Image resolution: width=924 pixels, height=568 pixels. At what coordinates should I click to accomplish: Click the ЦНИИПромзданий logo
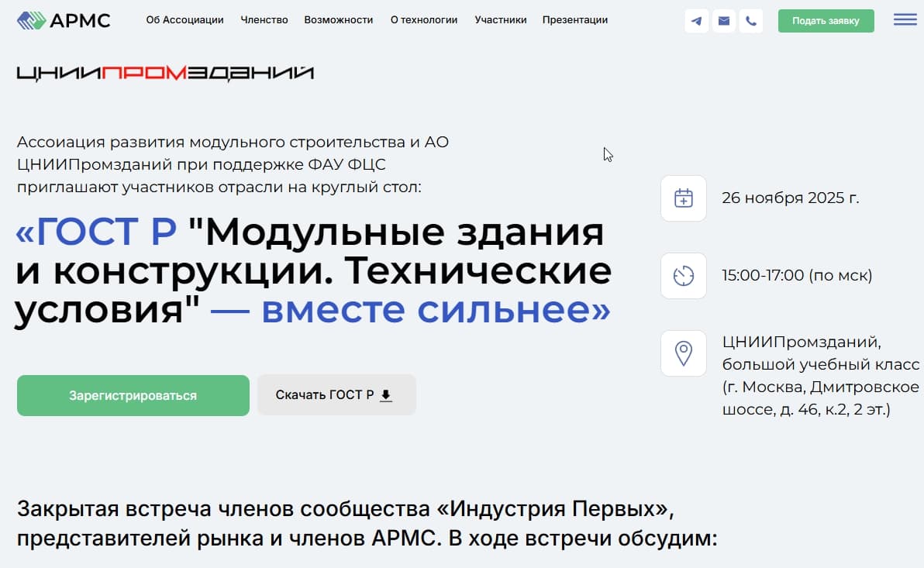(165, 73)
